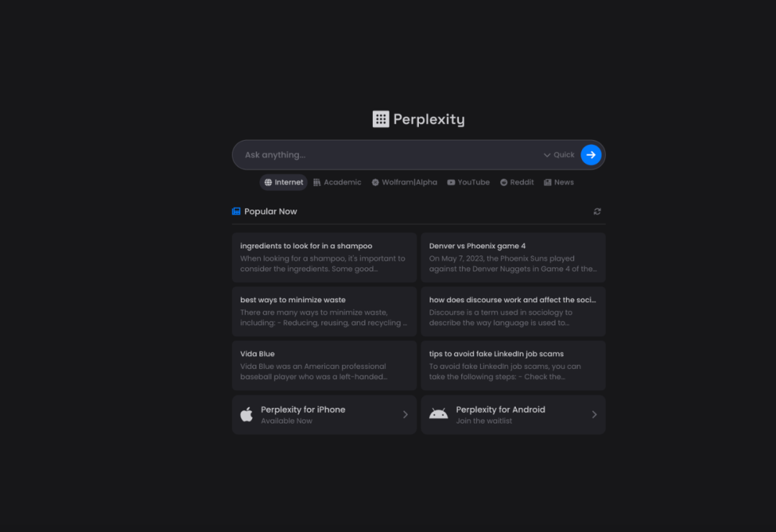Screen dimensions: 776x532
Task: Click the Apple logo icon
Action: (x=246, y=414)
